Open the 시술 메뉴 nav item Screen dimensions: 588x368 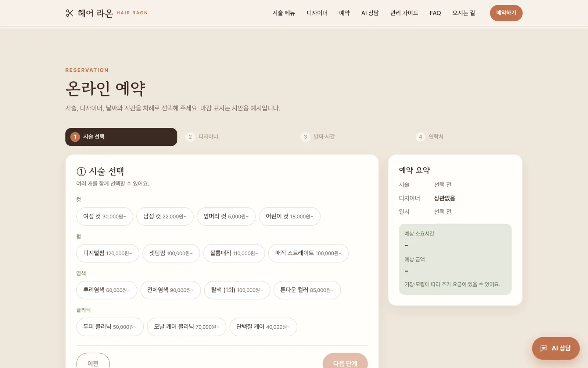(x=284, y=13)
